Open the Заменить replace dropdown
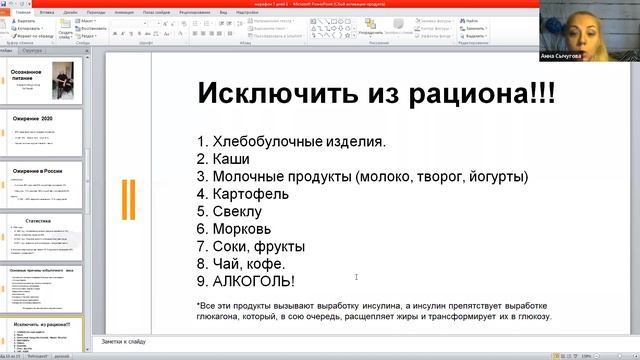The height and width of the screenshot is (360, 640). tap(473, 29)
